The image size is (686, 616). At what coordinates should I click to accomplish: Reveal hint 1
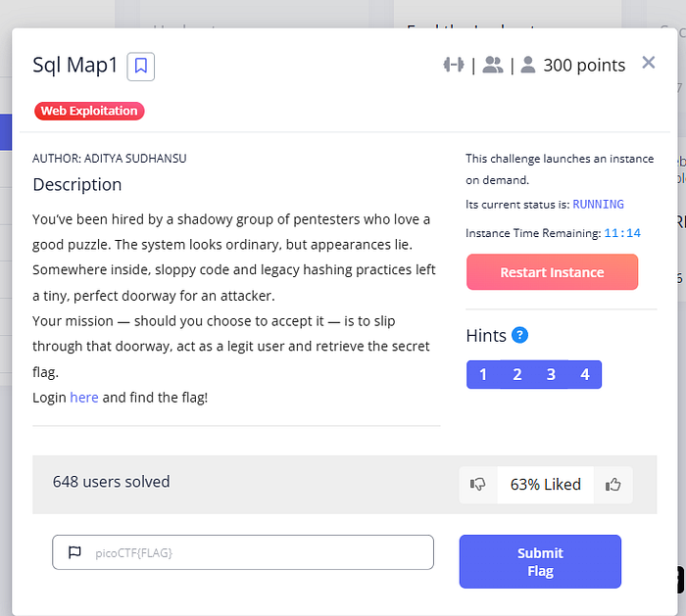pos(483,374)
